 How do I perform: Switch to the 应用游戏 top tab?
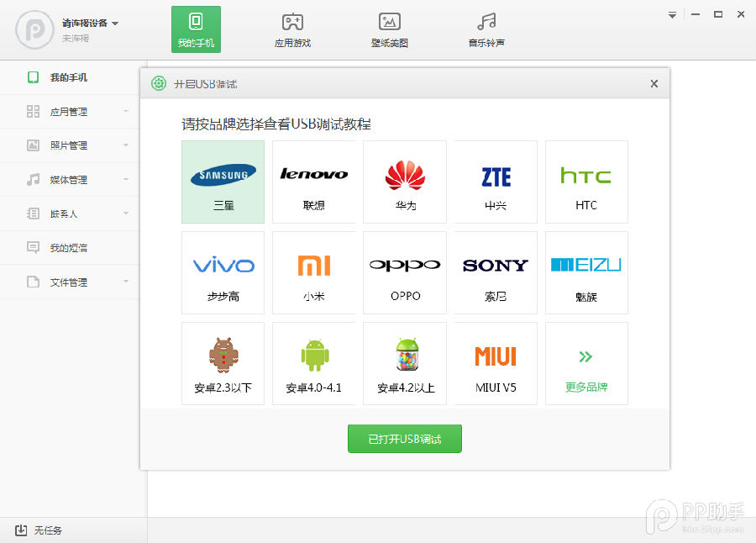coord(292,30)
